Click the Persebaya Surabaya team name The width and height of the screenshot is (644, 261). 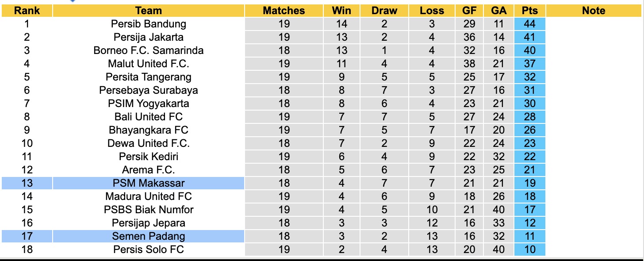(x=149, y=90)
